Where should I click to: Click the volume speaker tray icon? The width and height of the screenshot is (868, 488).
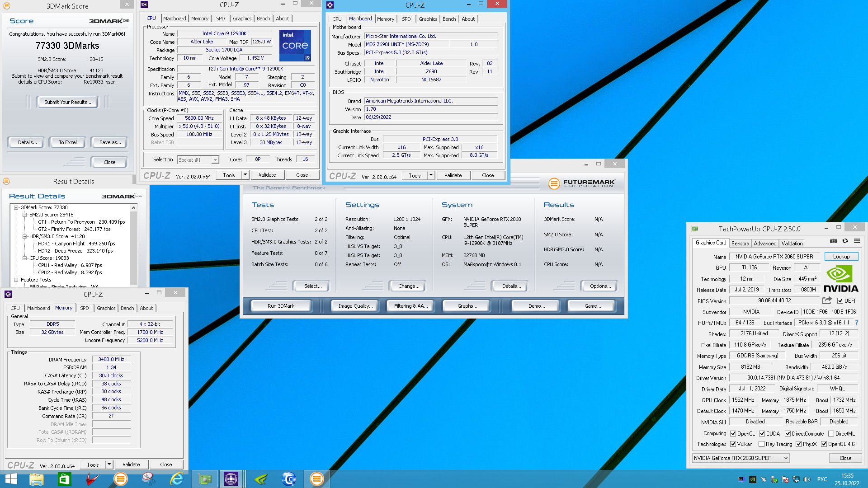[x=807, y=479]
